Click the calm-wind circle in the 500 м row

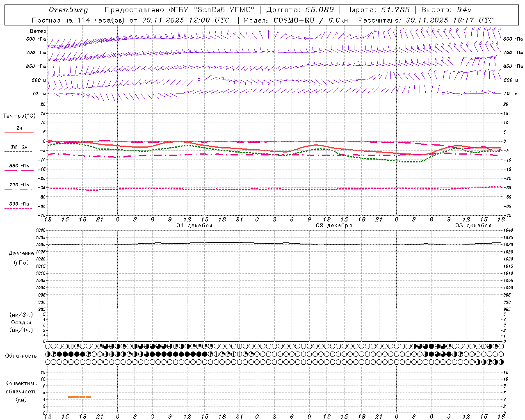tap(199, 80)
